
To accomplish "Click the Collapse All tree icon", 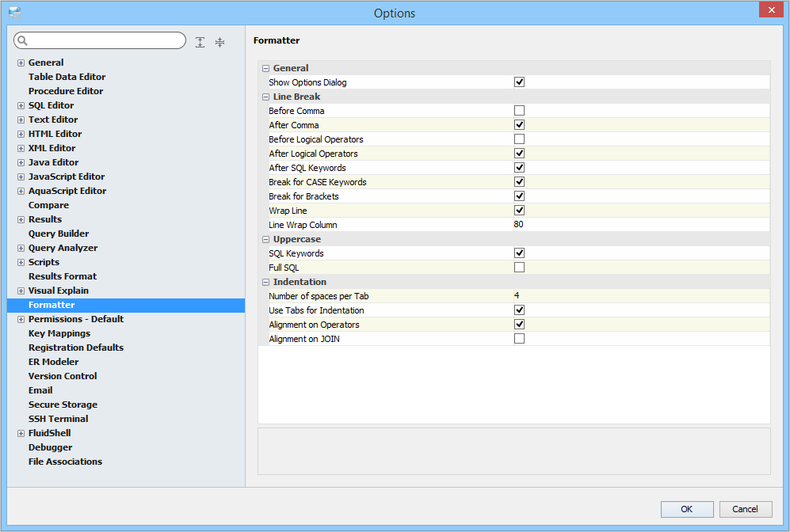I will pyautogui.click(x=219, y=42).
